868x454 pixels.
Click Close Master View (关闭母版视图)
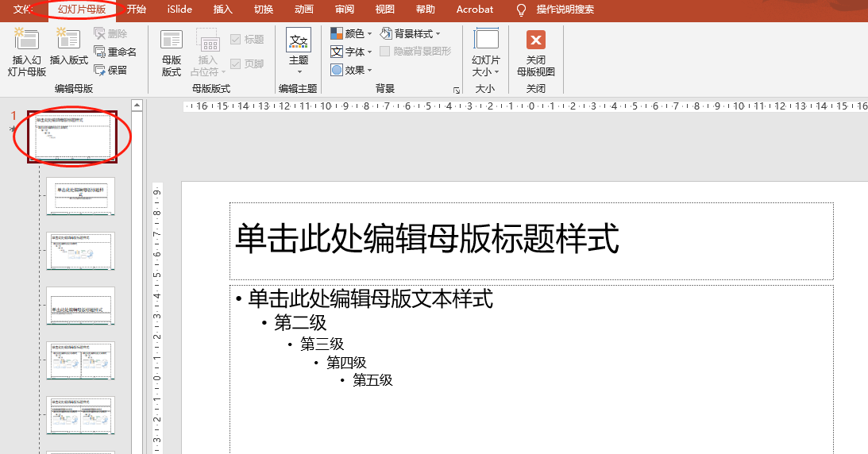[x=536, y=53]
